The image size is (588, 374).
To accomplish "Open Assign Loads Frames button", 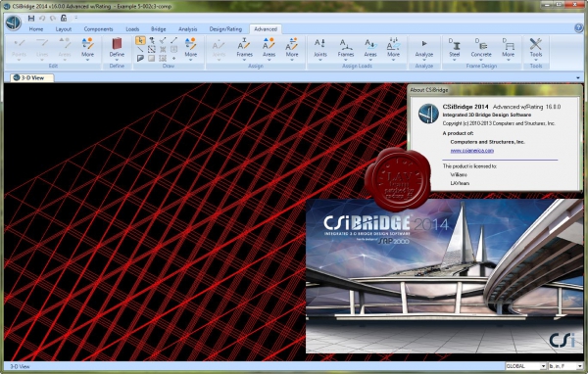I will click(345, 48).
